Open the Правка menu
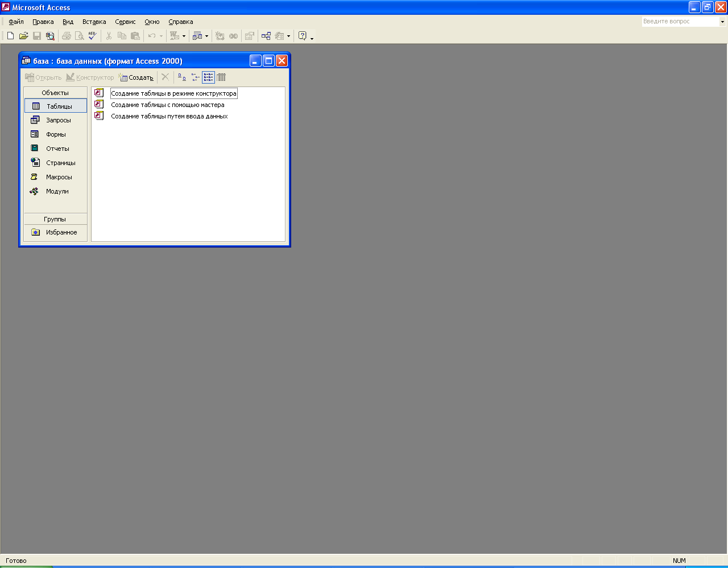Viewport: 728px width, 568px height. 43,22
